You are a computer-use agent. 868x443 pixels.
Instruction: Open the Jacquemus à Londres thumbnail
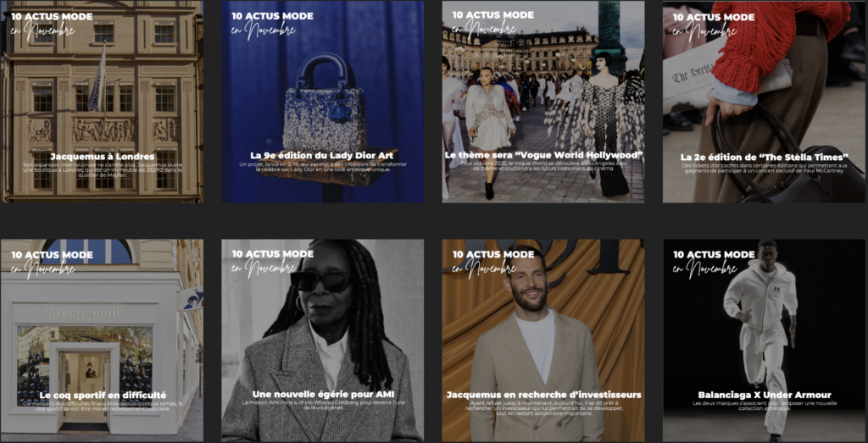tap(102, 102)
